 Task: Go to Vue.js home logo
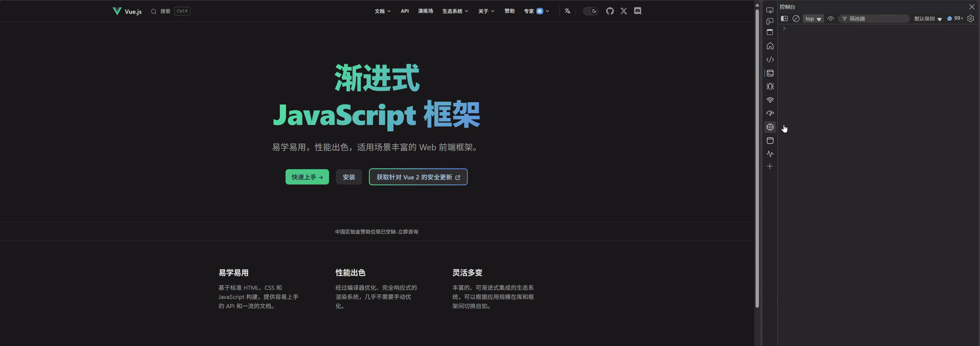point(127,11)
